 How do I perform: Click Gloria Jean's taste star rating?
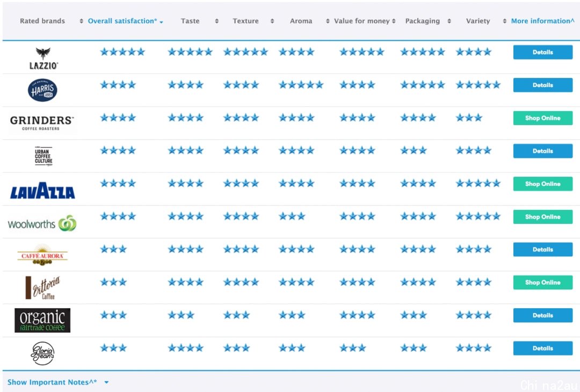point(186,347)
